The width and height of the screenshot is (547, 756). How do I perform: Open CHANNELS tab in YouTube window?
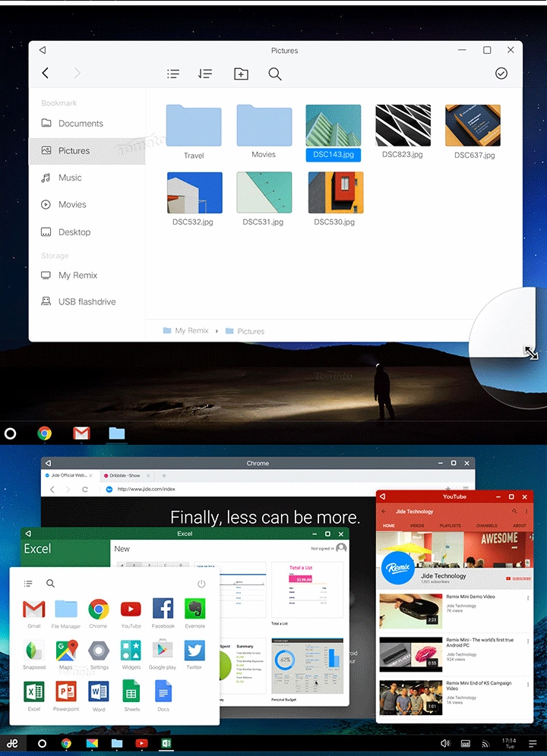[x=487, y=525]
